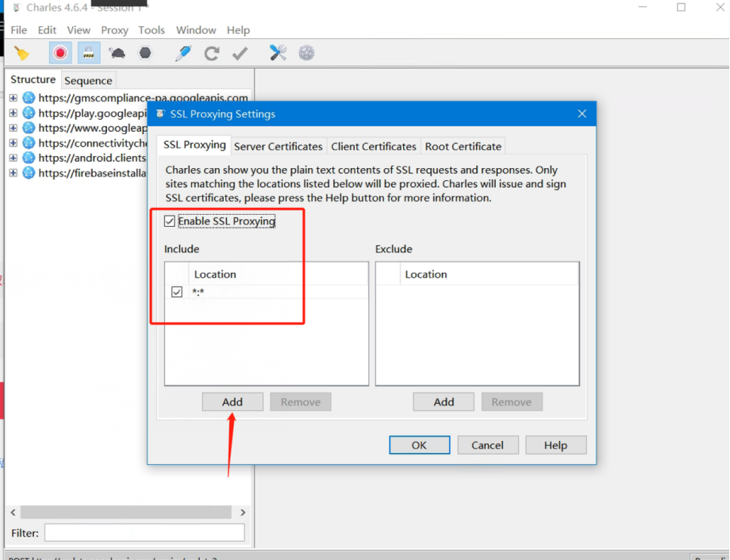Expand the https://connectivitych tree node
The image size is (730, 560).
tap(13, 142)
